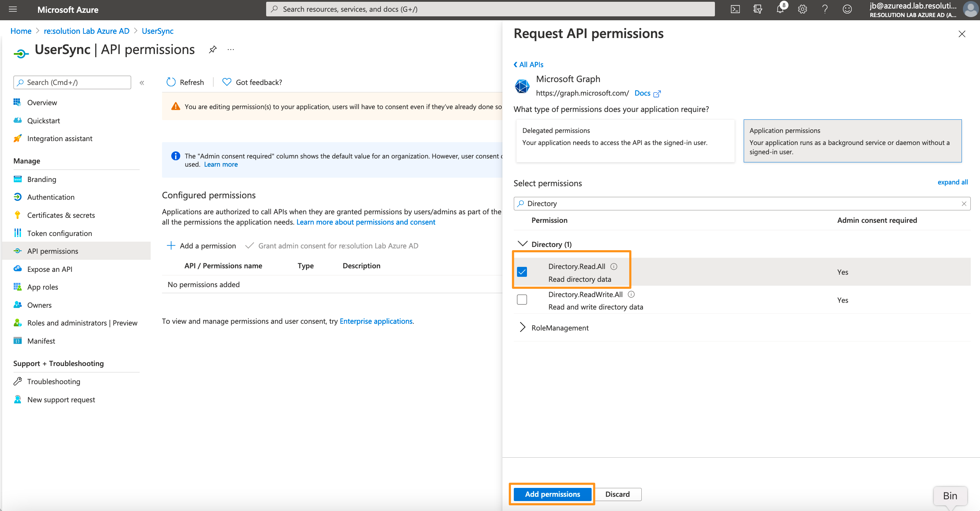Screen dimensions: 980x511
Task: Click the Discard button
Action: click(618, 494)
